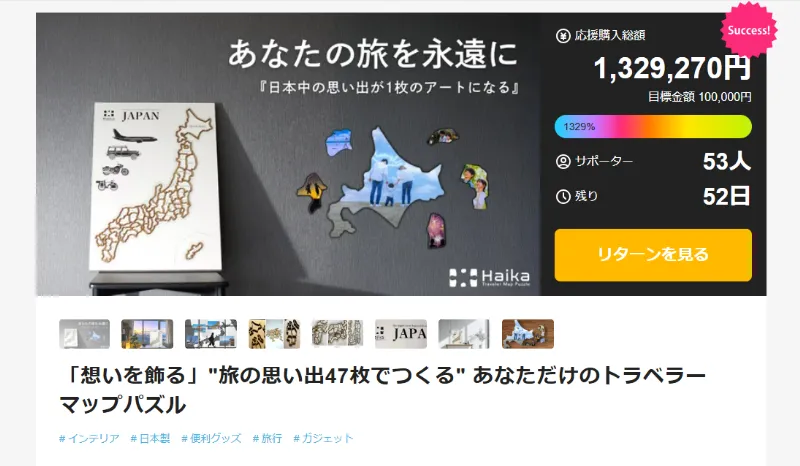
Task: Click the pink Success! badge
Action: tap(748, 30)
